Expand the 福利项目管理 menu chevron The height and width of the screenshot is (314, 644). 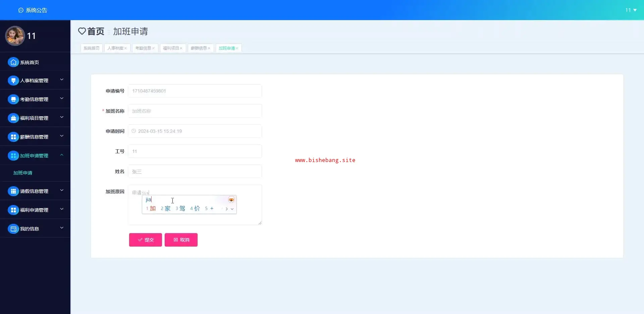click(62, 117)
